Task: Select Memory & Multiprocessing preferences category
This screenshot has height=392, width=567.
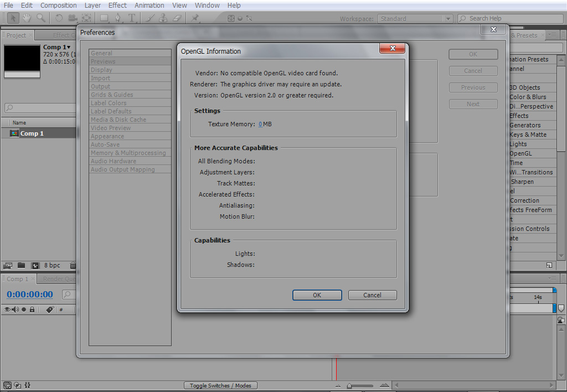Action: pos(130,153)
